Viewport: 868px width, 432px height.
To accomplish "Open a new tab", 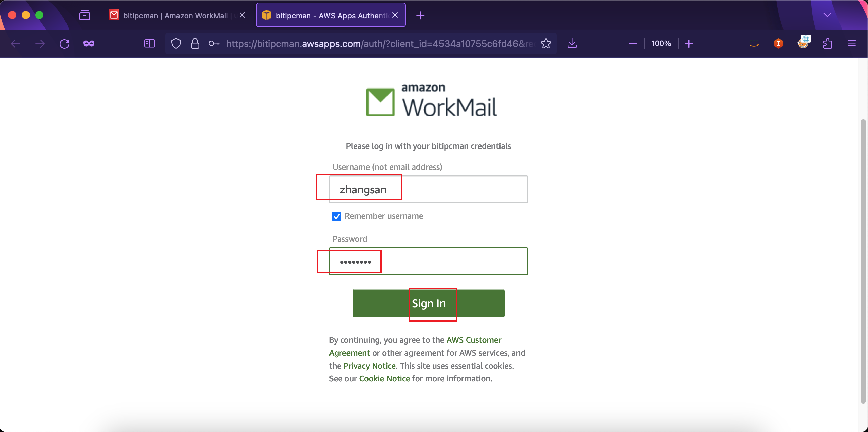I will point(420,15).
